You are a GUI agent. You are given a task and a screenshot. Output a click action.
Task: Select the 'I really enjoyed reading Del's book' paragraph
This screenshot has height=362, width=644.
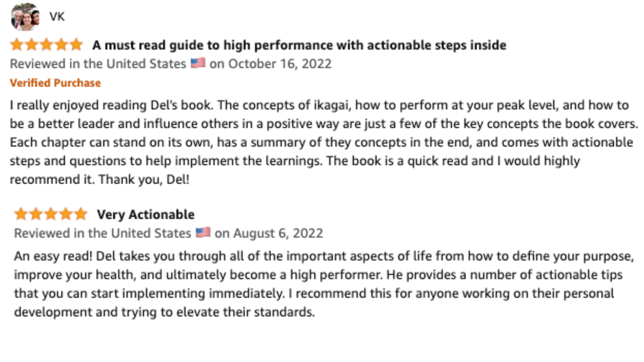point(324,142)
